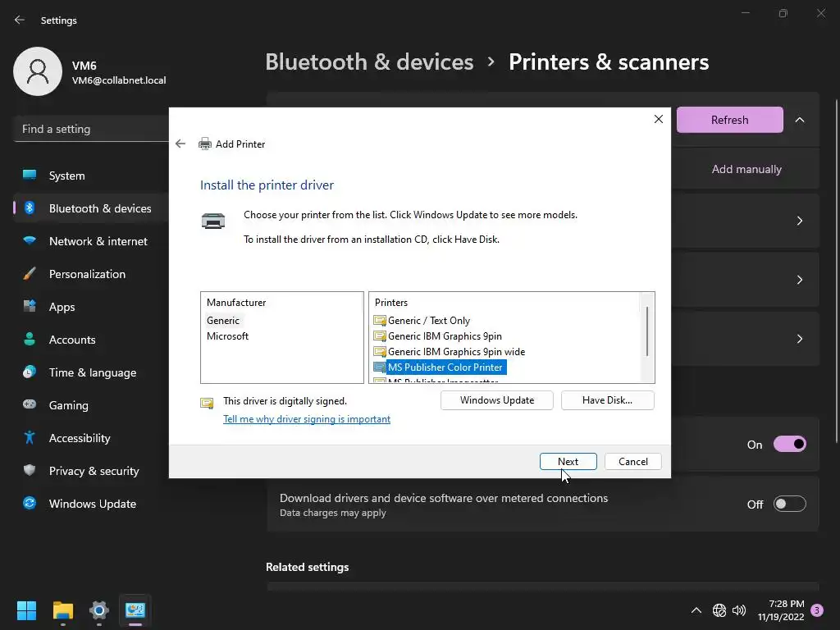Click the Settings gear in taskbar

(x=99, y=610)
